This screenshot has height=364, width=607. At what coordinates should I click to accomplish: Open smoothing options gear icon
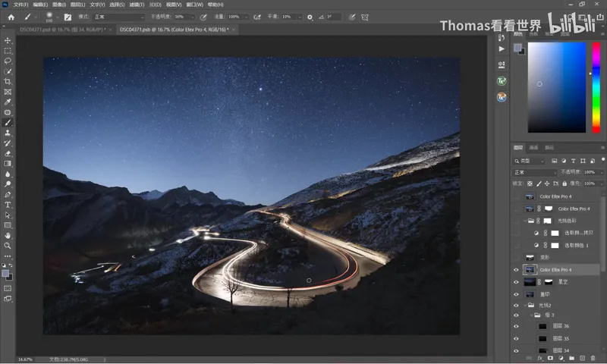pyautogui.click(x=310, y=17)
